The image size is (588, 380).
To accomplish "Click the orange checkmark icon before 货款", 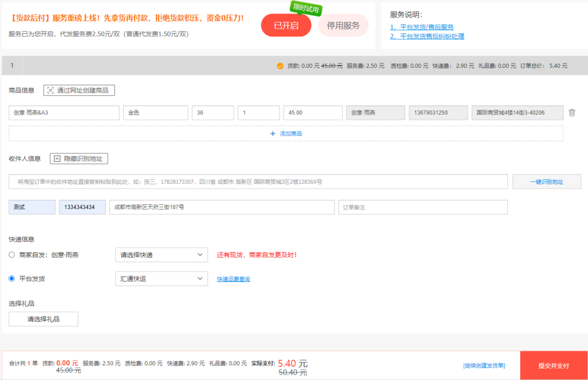I will (x=280, y=66).
